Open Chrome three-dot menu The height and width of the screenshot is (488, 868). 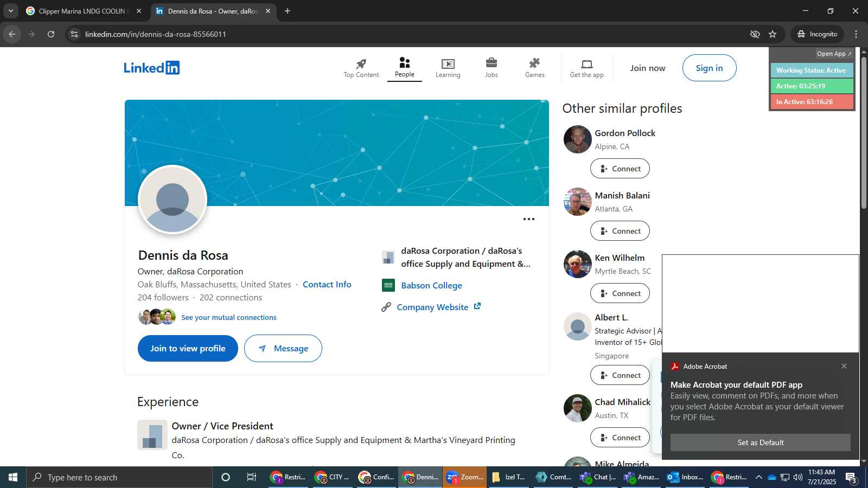[x=856, y=34]
